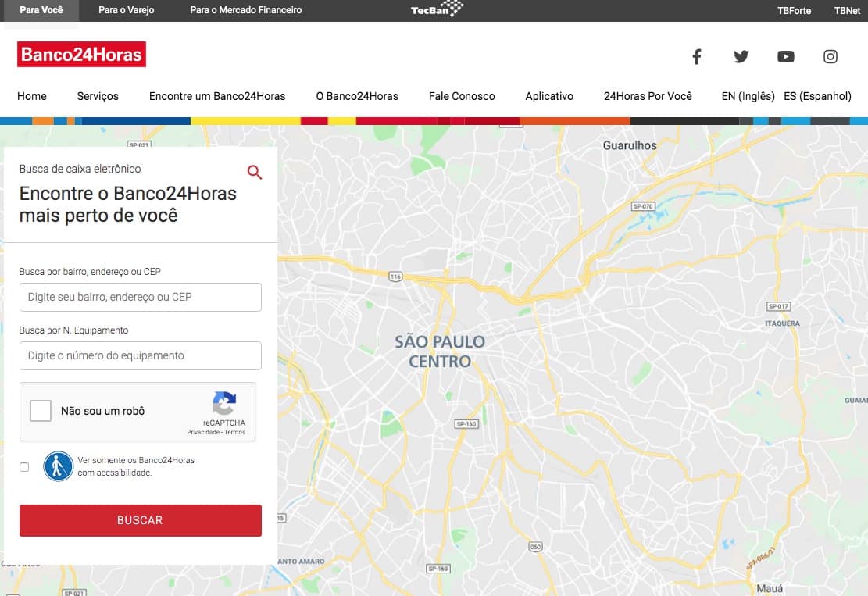
Task: Click the reCAPTCHA logo icon
Action: (224, 403)
